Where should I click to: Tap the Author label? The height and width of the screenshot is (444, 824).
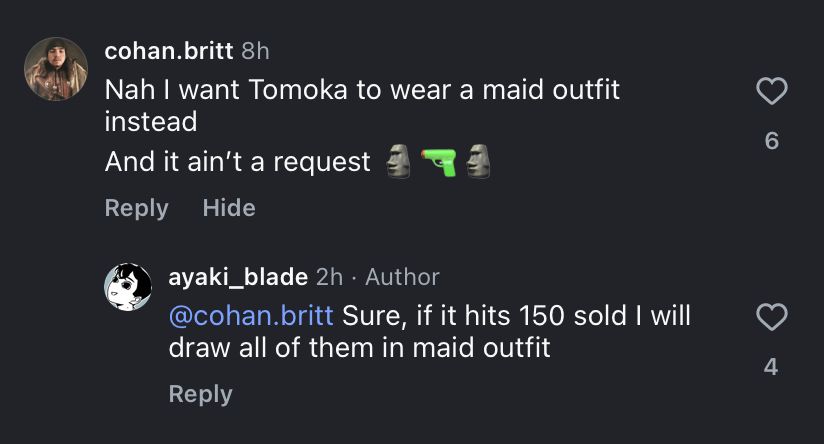click(403, 277)
